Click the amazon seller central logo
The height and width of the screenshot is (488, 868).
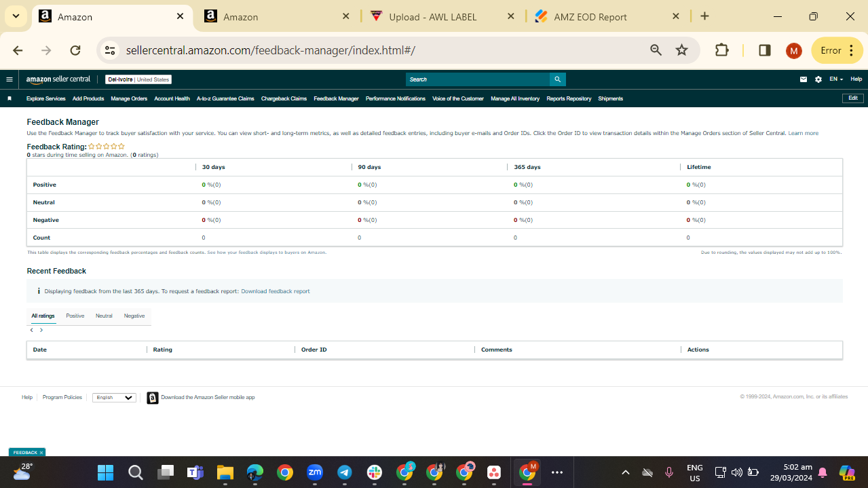58,79
